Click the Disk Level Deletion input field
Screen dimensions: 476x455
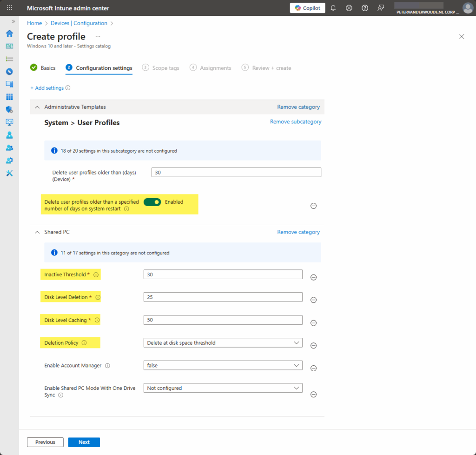tap(223, 297)
